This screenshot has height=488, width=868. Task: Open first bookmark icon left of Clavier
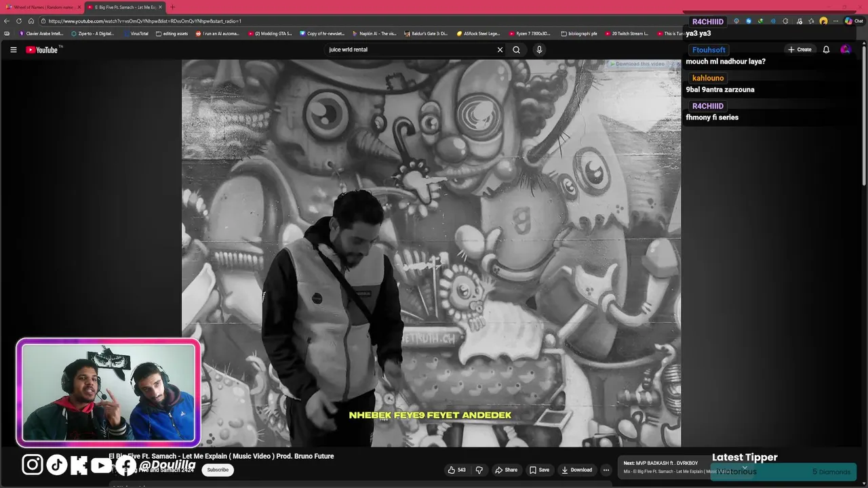click(x=7, y=33)
